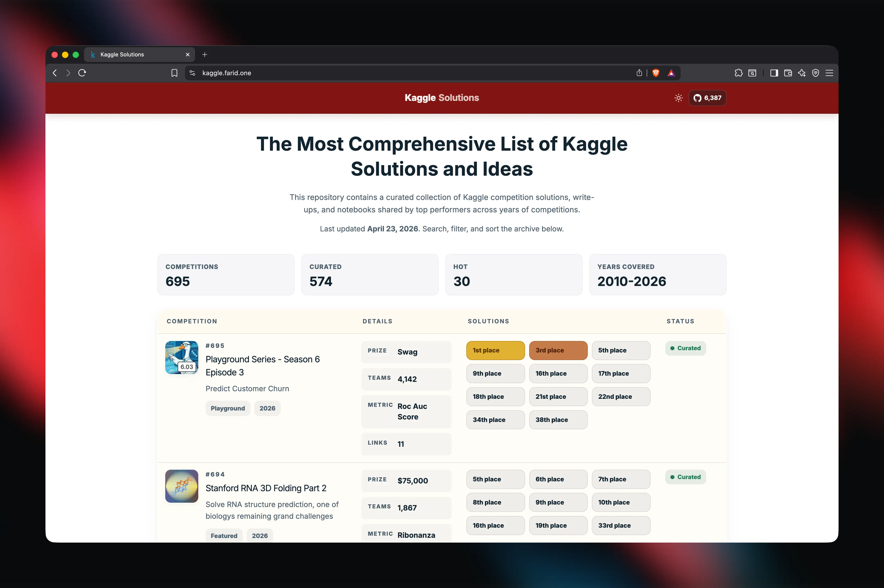
Task: Open the 16th place solution for Stanford RNA
Action: click(x=495, y=525)
